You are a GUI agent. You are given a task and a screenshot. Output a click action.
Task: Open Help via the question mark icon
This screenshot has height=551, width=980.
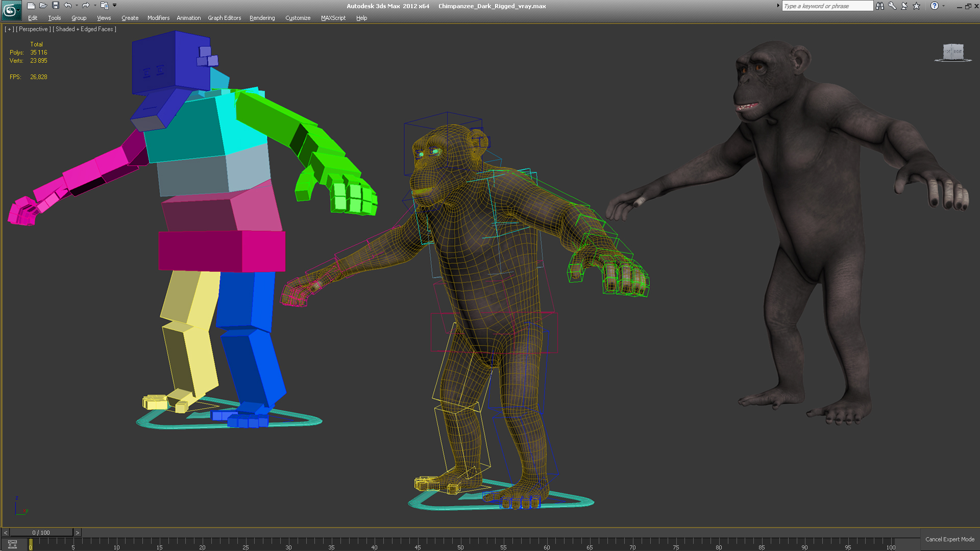(x=935, y=6)
